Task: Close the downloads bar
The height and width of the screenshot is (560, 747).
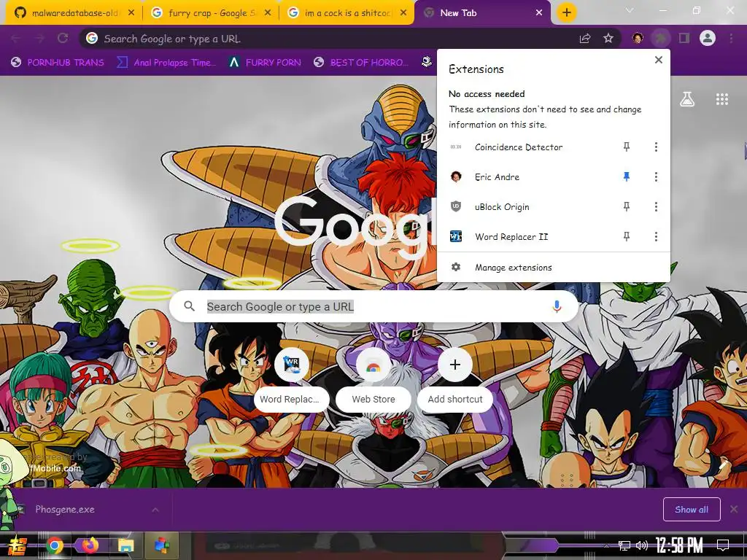Action: pyautogui.click(x=734, y=510)
